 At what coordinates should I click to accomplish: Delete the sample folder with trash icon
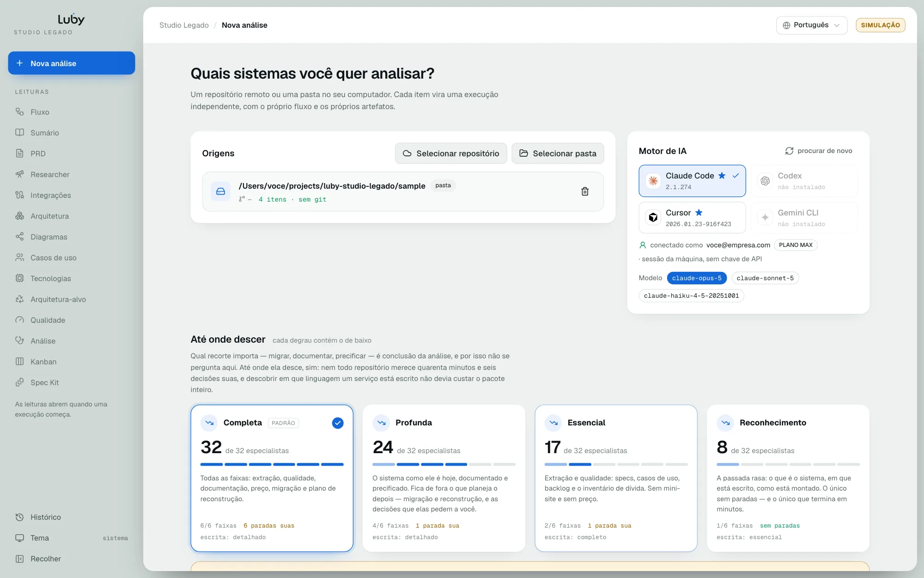tap(585, 191)
